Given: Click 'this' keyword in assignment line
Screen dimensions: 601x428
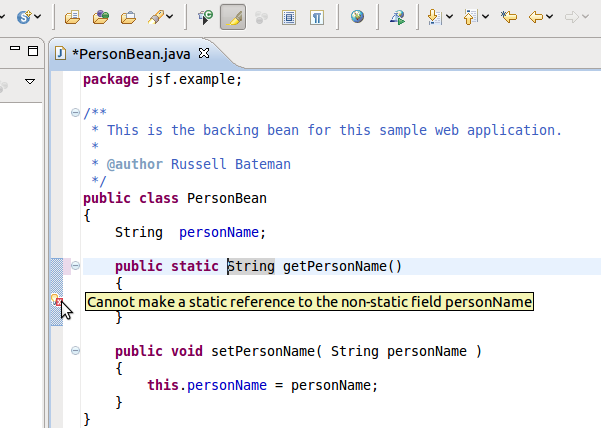Looking at the screenshot, I should 163,385.
